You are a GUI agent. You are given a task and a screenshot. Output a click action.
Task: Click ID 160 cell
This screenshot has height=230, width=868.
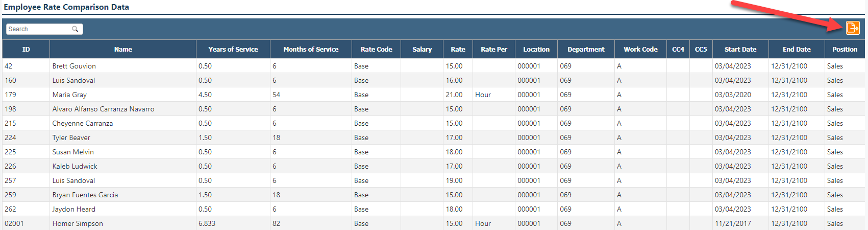(26, 80)
